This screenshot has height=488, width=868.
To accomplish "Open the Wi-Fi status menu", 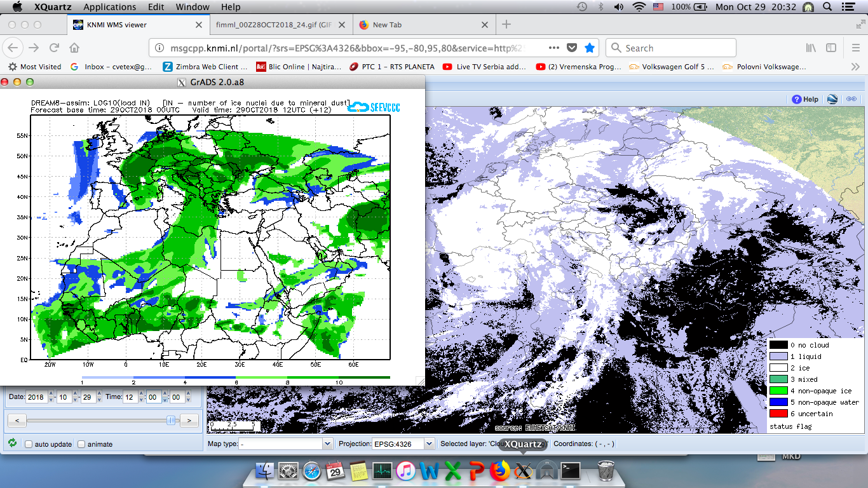I will [639, 7].
